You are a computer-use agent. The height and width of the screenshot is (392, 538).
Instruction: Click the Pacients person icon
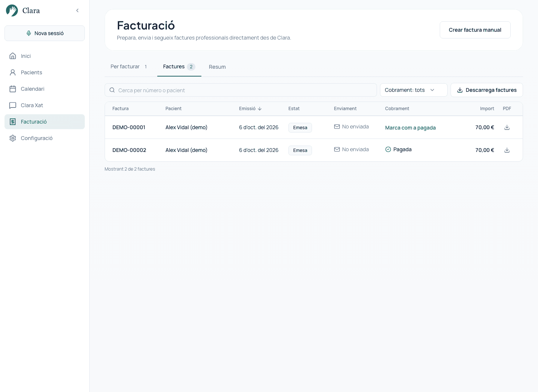pyautogui.click(x=13, y=72)
